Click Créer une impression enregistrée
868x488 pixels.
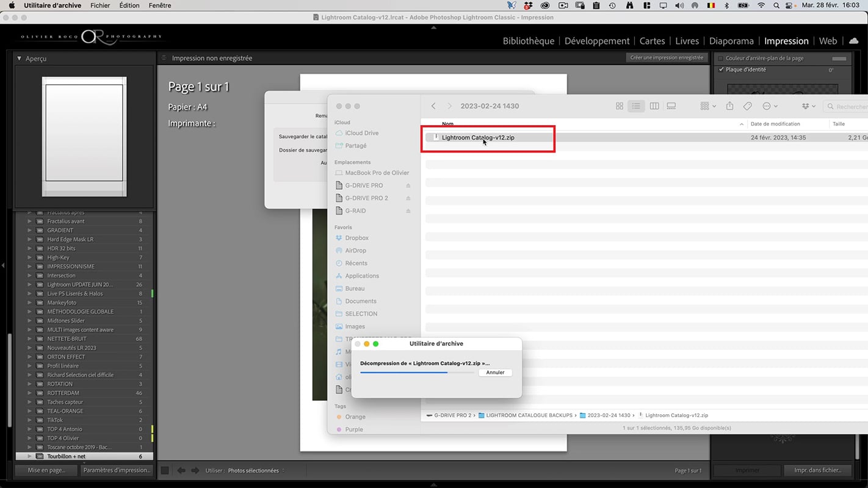point(667,58)
